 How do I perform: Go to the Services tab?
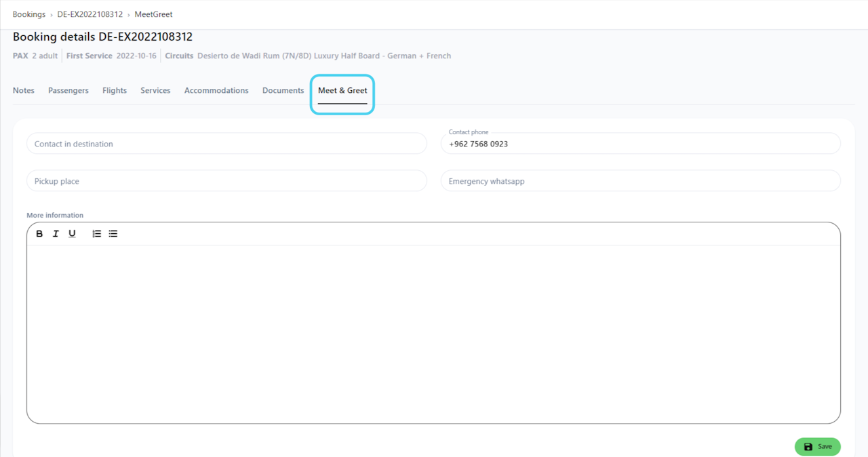[155, 90]
